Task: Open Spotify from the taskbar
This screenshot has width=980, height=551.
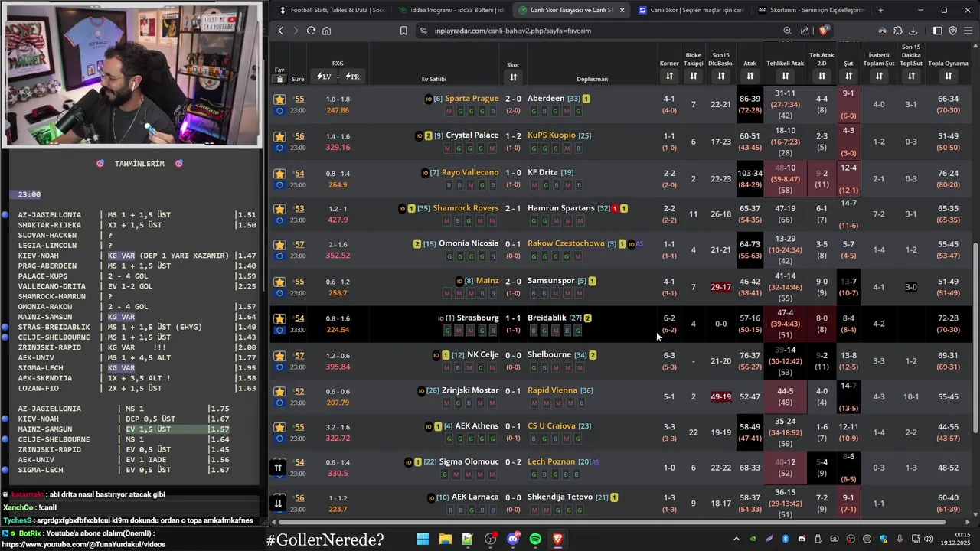Action: (535, 539)
